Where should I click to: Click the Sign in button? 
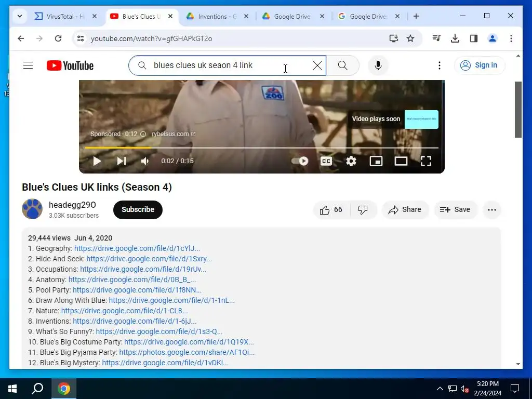[480, 65]
